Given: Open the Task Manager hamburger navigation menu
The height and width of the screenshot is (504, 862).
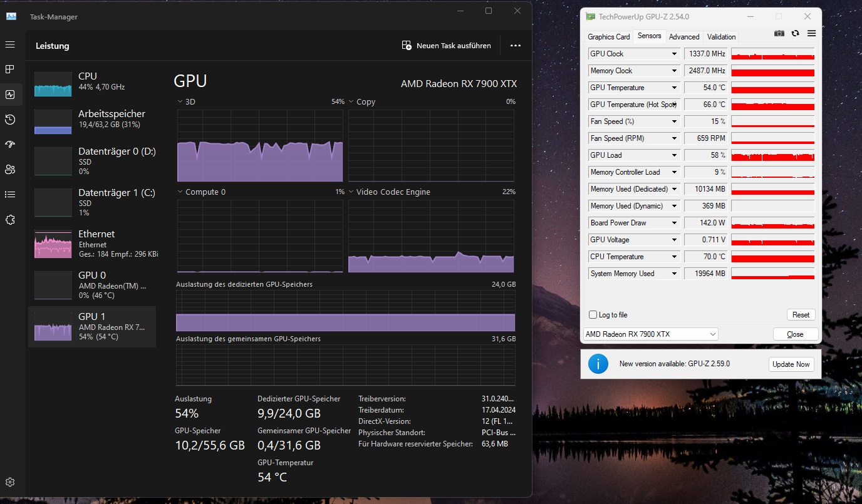Looking at the screenshot, I should pos(10,44).
